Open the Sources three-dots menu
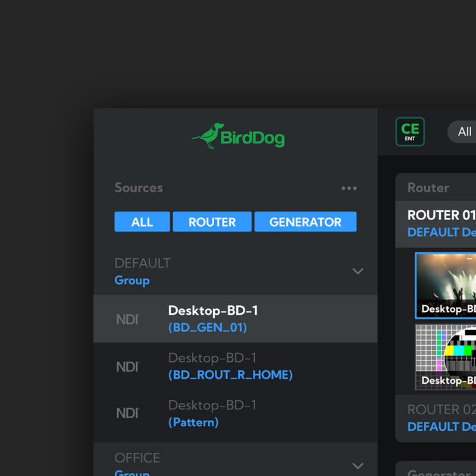Image resolution: width=476 pixels, height=476 pixels. (349, 188)
